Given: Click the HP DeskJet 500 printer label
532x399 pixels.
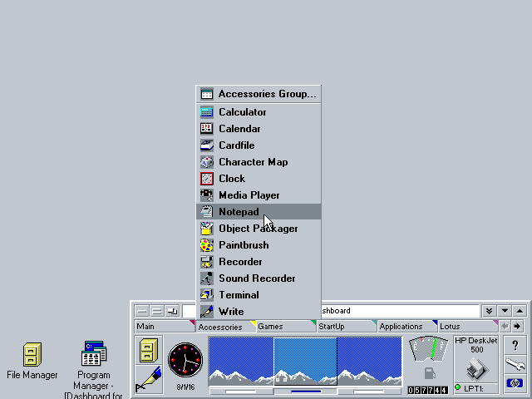Looking at the screenshot, I should pos(476,345).
